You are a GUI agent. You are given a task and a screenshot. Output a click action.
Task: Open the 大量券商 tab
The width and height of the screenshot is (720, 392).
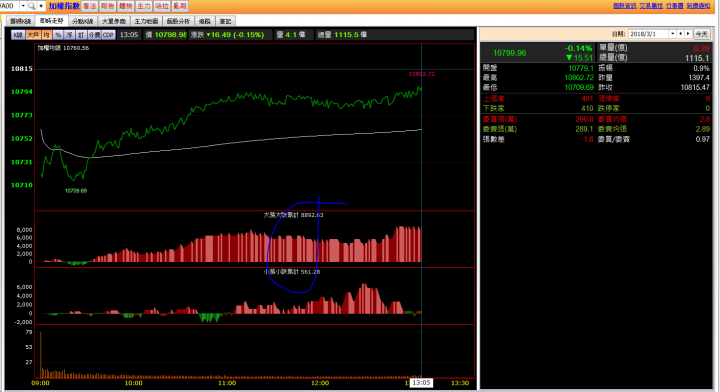tap(114, 21)
